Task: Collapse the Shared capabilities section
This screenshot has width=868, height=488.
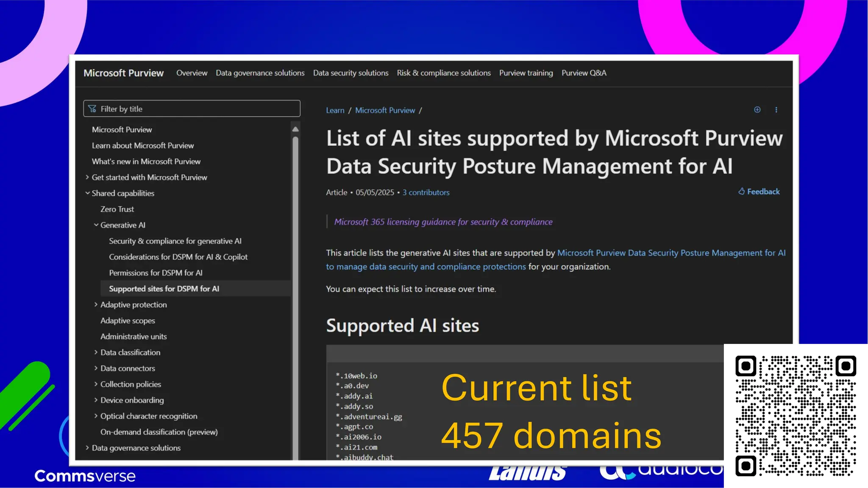Action: tap(87, 193)
